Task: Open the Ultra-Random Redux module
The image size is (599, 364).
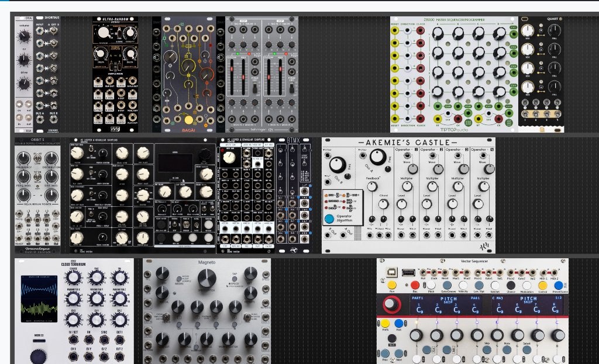Action: click(115, 74)
